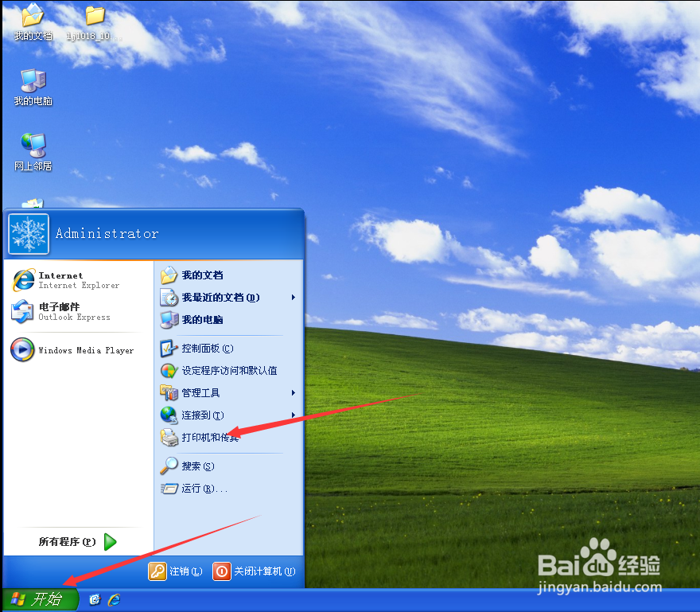Open 控制面板(C) from Start menu
Screen dimensions: 700x612
click(228, 349)
